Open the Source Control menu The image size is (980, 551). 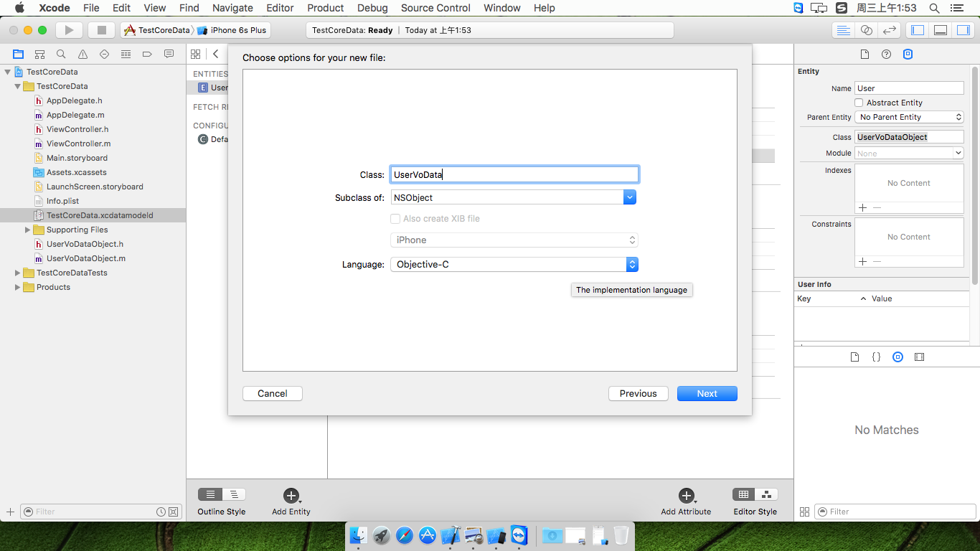click(x=435, y=8)
